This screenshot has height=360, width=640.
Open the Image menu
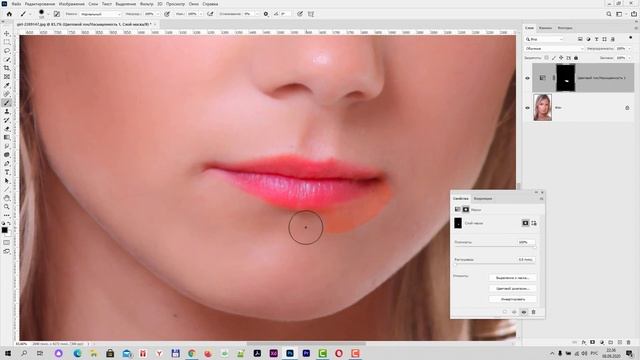tap(71, 4)
